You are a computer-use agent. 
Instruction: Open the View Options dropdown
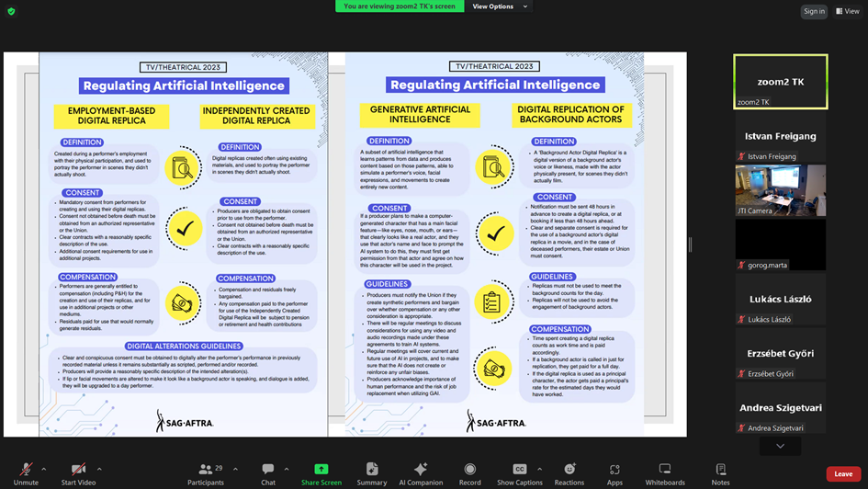500,6
